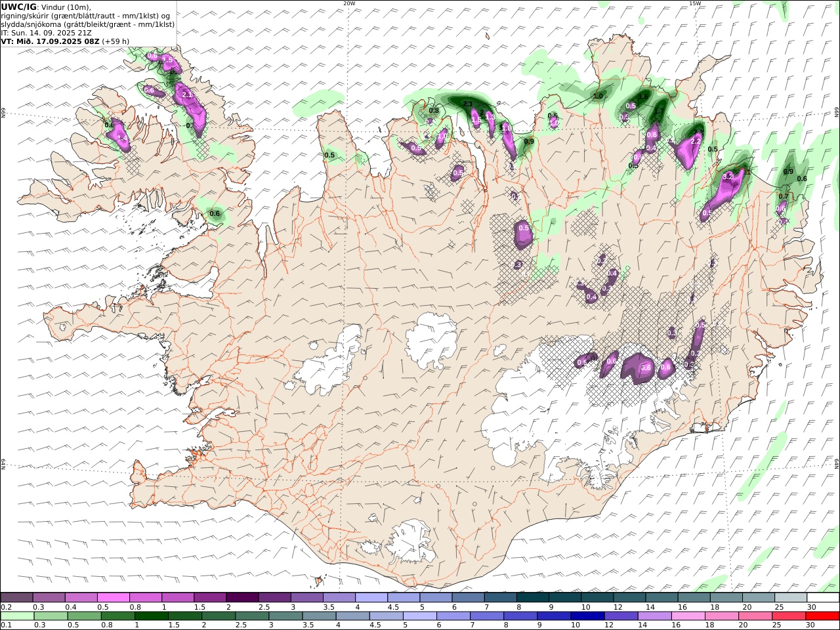The height and width of the screenshot is (630, 840).
Task: Pick lower legend swatch starting at 14
Action: pyautogui.click(x=655, y=616)
